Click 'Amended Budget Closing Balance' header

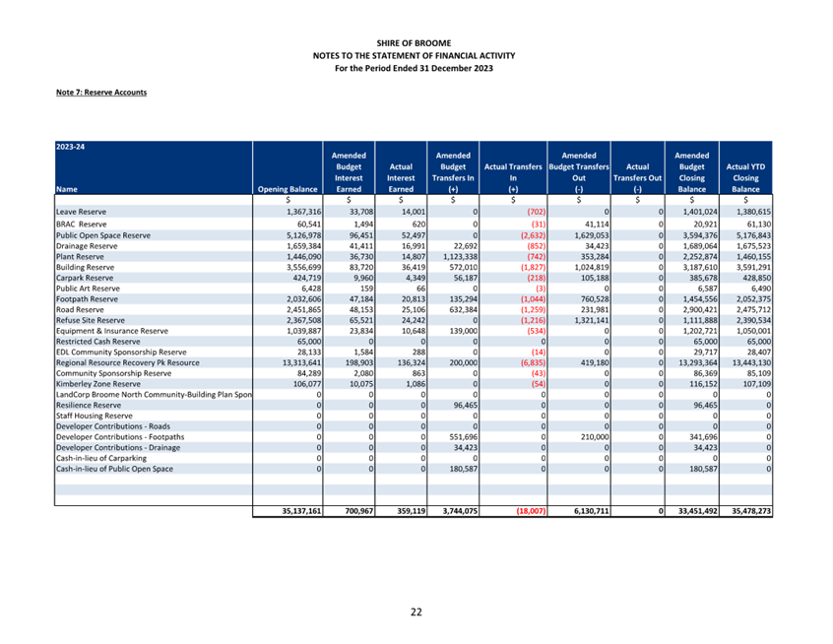[691, 172]
